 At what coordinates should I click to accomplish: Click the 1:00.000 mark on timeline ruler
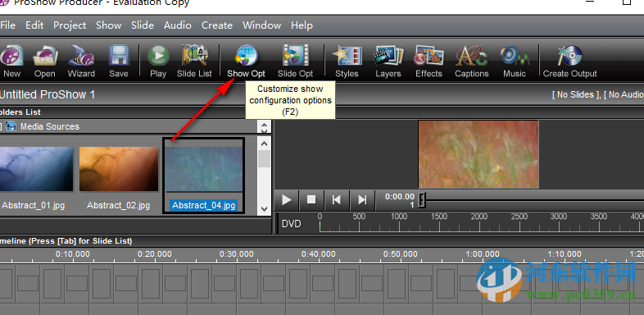(x=482, y=254)
